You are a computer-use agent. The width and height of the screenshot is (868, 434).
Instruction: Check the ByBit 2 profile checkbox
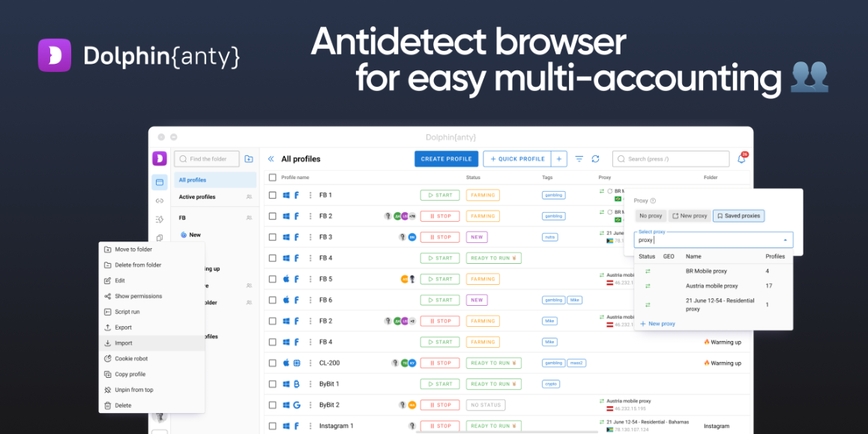(x=272, y=405)
